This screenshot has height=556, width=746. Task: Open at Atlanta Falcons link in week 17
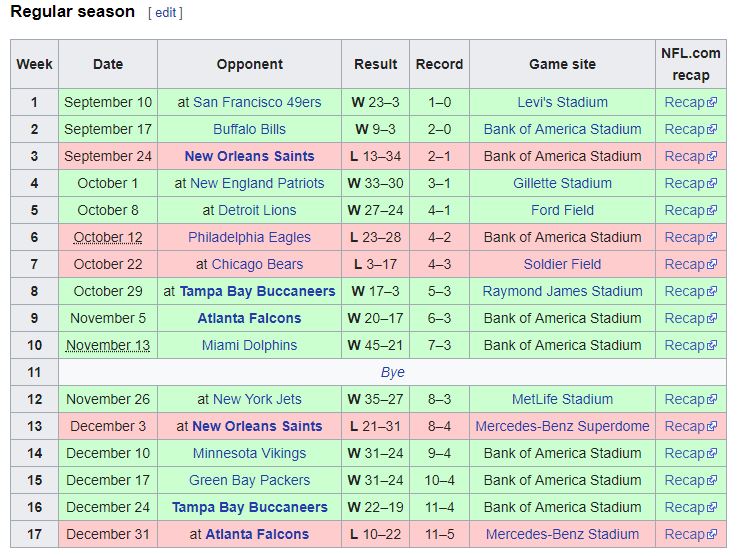tap(257, 535)
